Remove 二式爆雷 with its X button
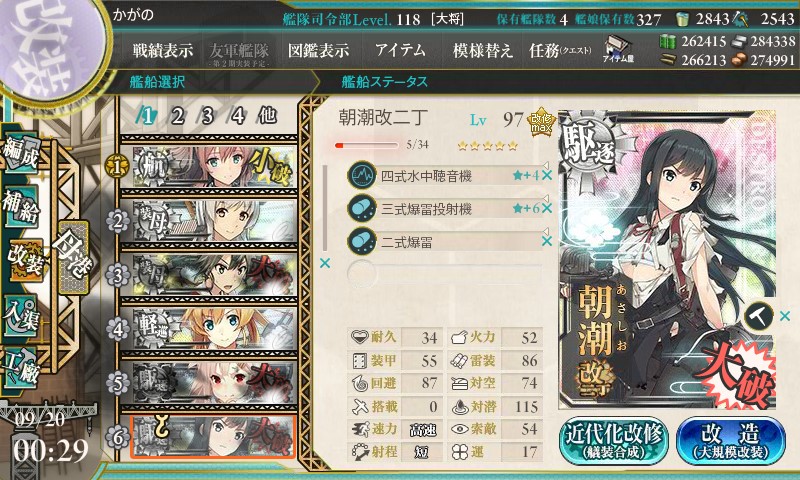 click(547, 241)
